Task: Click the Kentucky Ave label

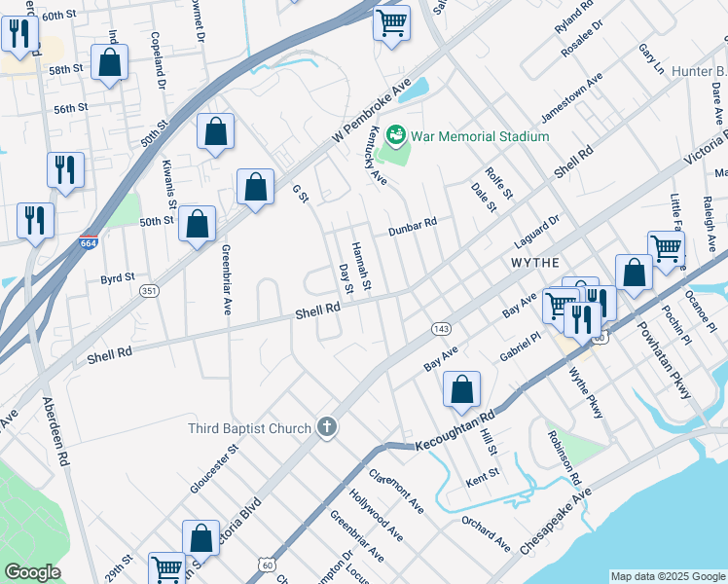Action: click(376, 155)
